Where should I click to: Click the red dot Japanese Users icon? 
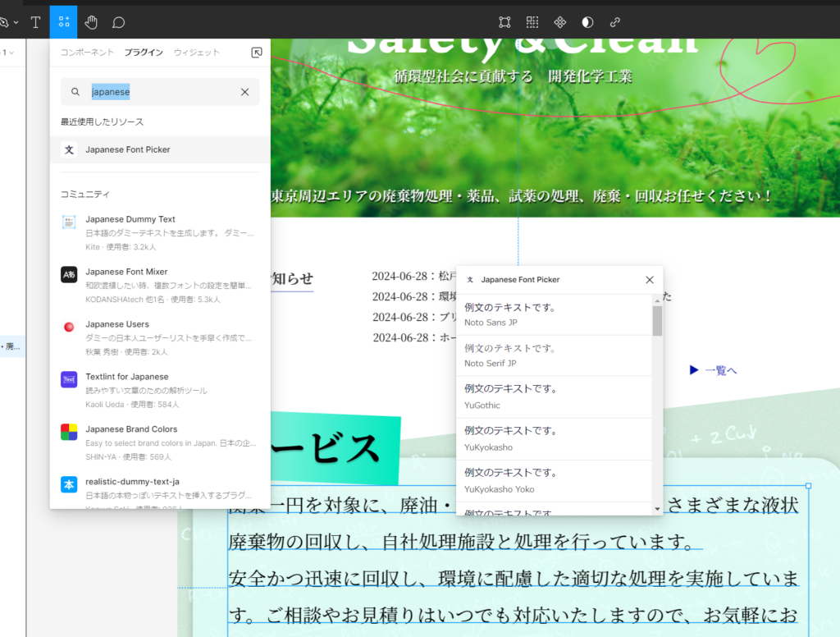(x=69, y=327)
